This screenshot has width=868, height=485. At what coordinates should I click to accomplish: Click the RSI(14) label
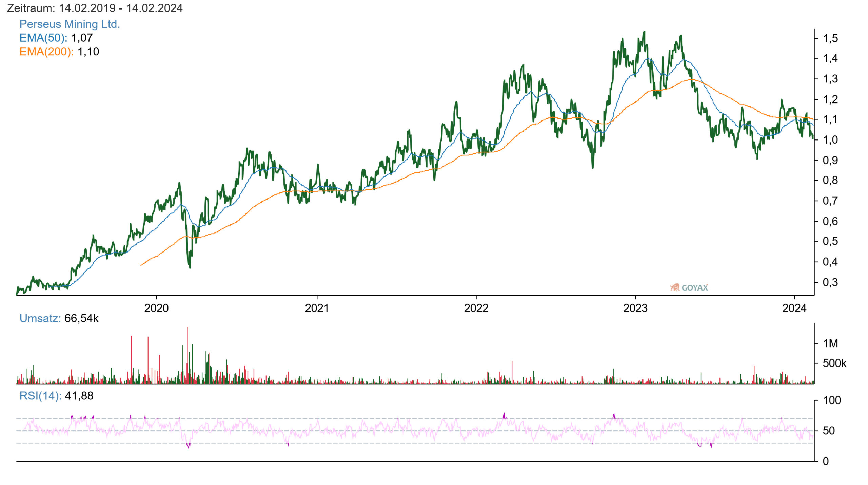pyautogui.click(x=40, y=396)
